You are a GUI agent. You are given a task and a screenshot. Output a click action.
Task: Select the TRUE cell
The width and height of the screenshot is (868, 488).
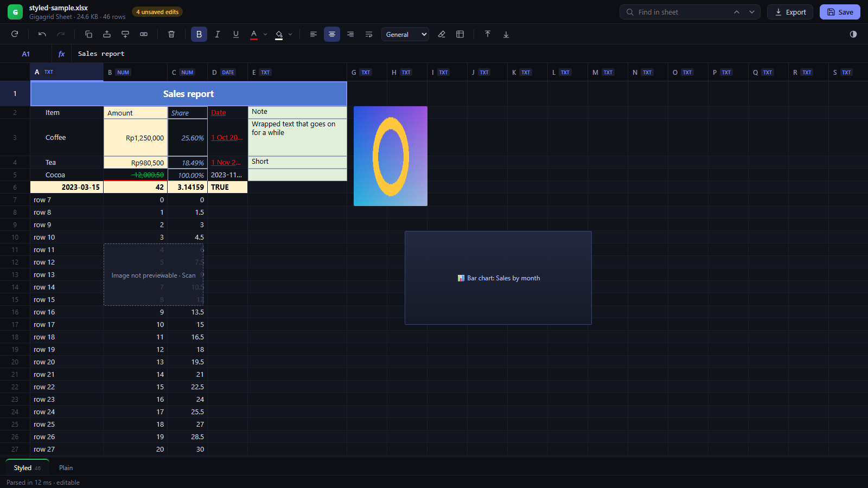[x=227, y=187]
